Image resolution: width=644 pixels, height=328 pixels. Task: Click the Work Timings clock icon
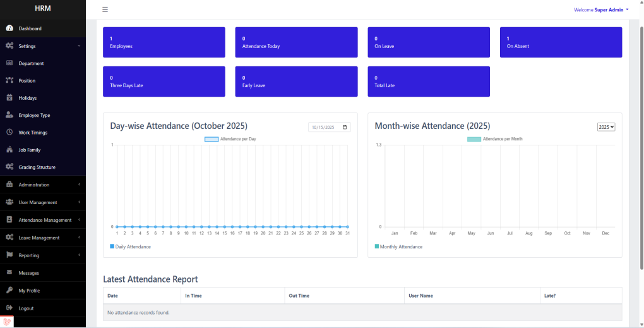[9, 133]
